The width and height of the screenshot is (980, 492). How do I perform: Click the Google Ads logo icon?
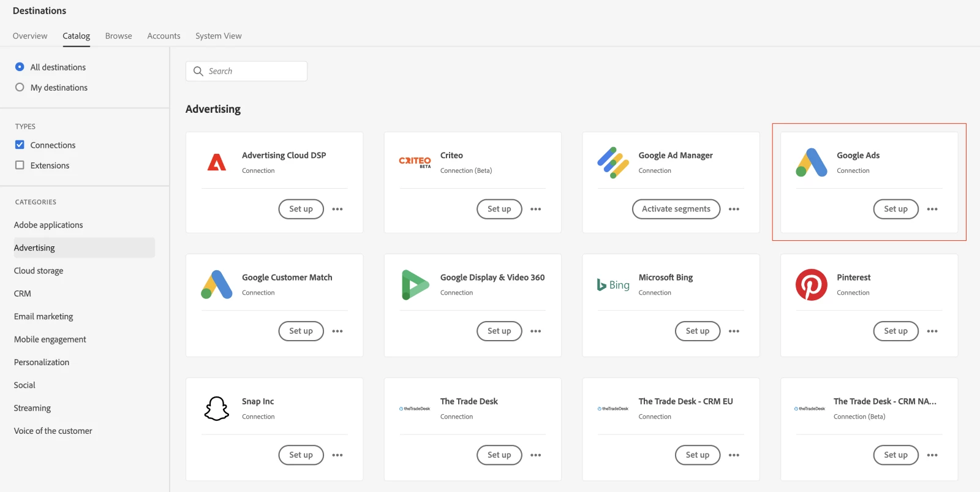click(812, 162)
